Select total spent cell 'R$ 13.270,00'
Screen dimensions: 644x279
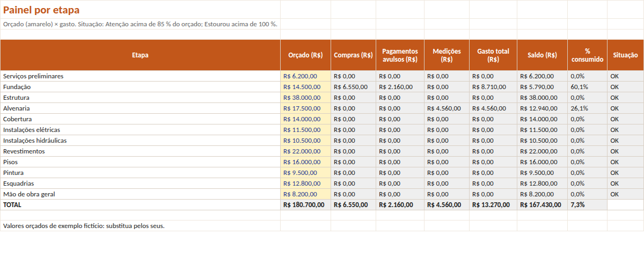tap(493, 205)
